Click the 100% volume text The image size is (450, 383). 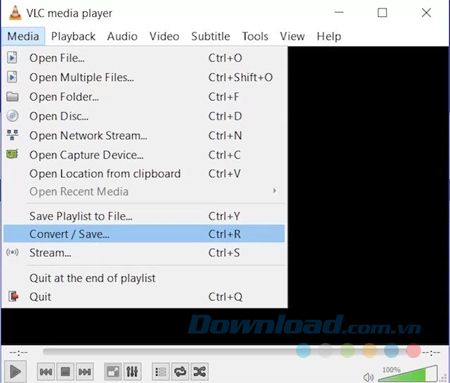[x=391, y=369]
